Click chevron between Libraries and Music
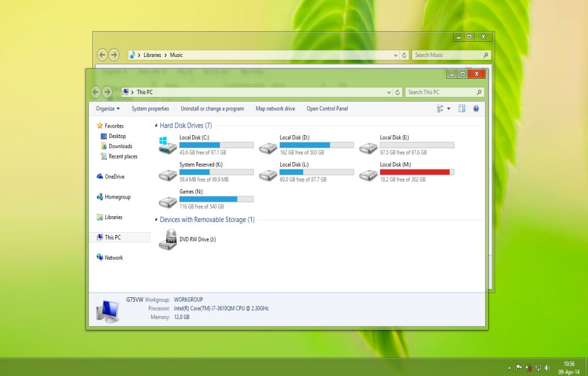Screen dimensions: 588x376 click(165, 55)
